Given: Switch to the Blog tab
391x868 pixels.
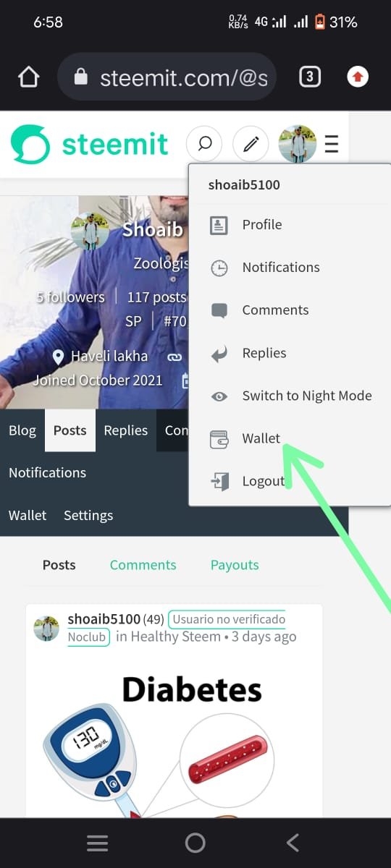Looking at the screenshot, I should pyautogui.click(x=22, y=430).
